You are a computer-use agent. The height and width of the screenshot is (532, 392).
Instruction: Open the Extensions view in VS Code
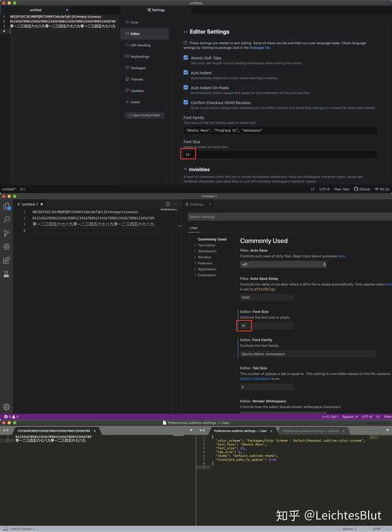coord(7,260)
